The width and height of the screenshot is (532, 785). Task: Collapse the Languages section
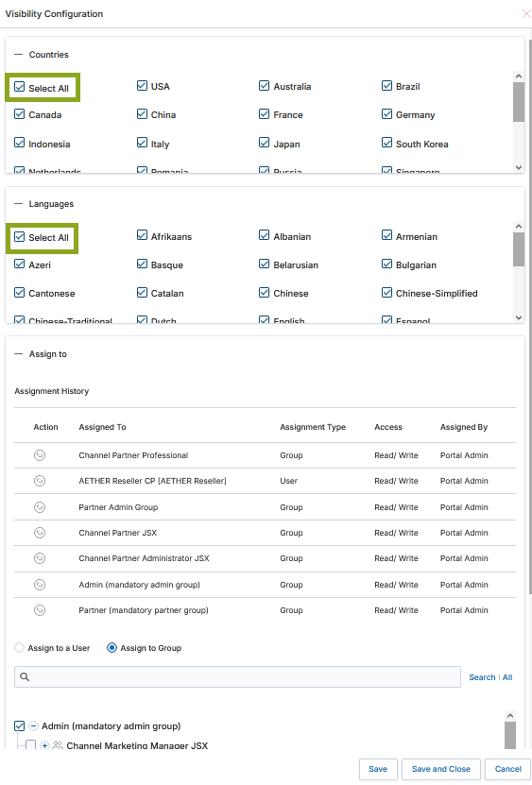(19, 204)
